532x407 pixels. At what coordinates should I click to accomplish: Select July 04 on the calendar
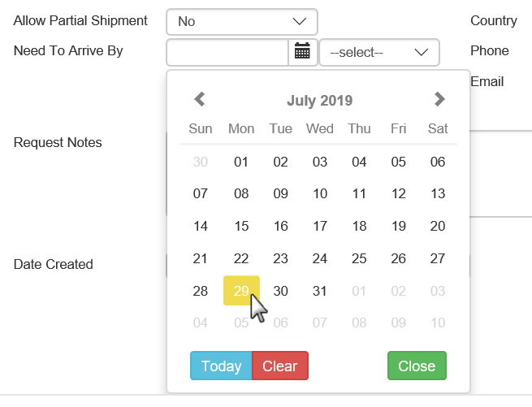pyautogui.click(x=359, y=162)
